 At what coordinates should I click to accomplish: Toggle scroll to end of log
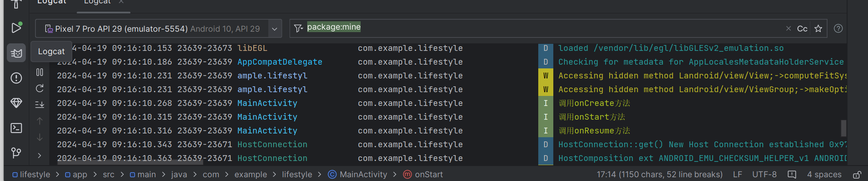tap(40, 105)
